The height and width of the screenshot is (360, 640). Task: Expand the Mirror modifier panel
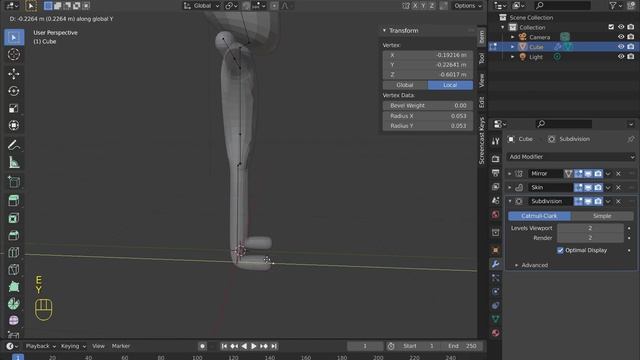coord(509,174)
